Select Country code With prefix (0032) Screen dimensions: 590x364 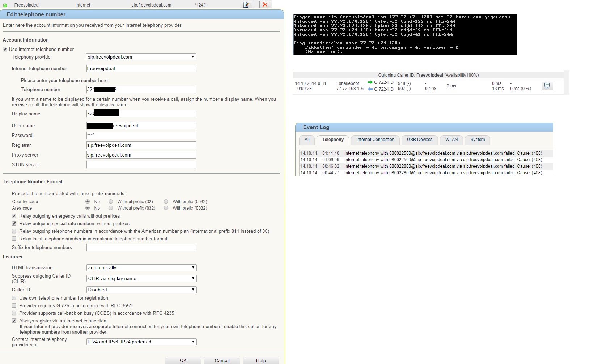click(x=166, y=202)
